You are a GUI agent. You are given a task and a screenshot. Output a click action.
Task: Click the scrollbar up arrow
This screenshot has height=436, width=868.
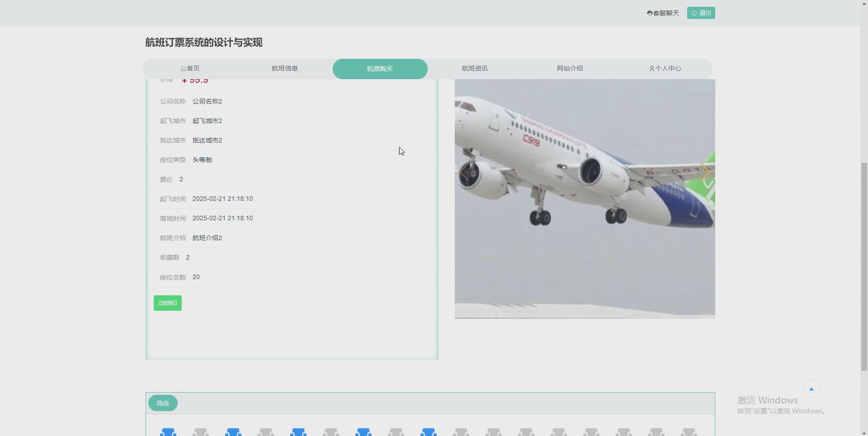pos(864,4)
